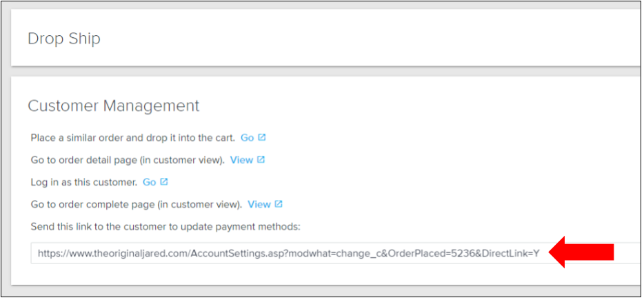This screenshot has width=644, height=300.
Task: Click Go to log in as this customer
Action: (x=149, y=182)
